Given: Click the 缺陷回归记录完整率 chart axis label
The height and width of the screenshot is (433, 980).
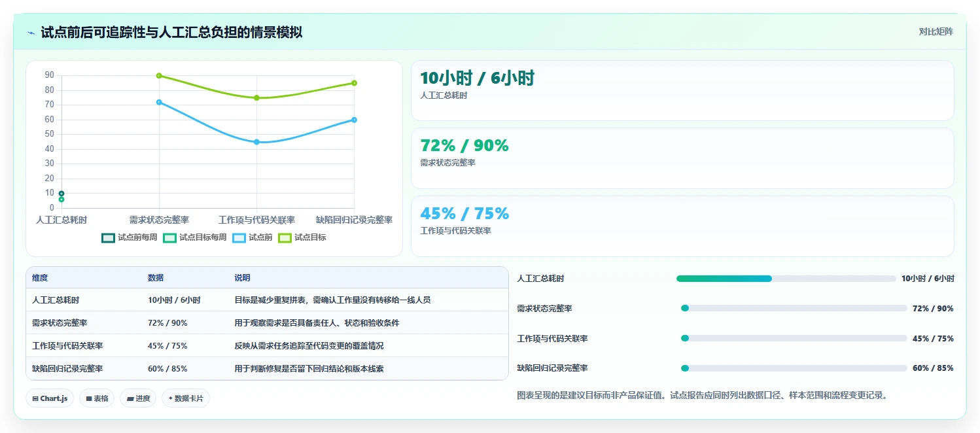Looking at the screenshot, I should pos(354,220).
